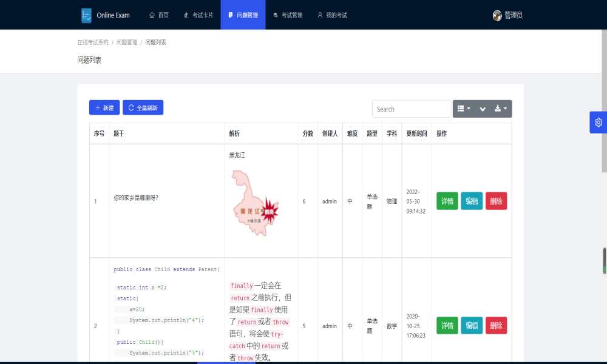Click the 更新时间 column header
This screenshot has height=364, width=607.
tap(416, 133)
